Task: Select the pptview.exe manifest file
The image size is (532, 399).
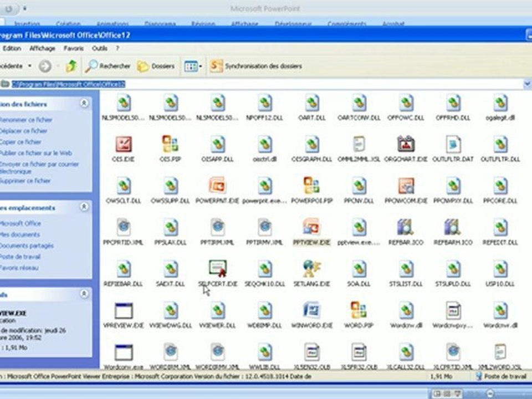Action: (x=359, y=227)
